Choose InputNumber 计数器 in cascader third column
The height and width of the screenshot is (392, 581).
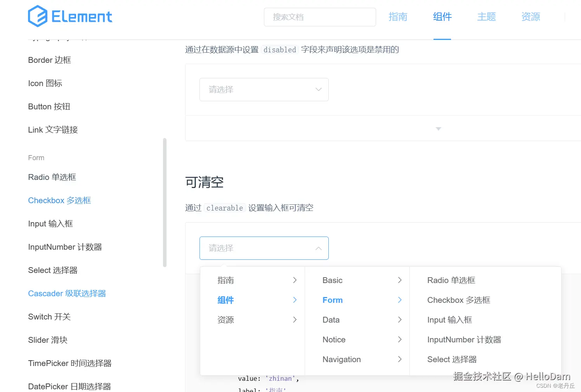(464, 340)
